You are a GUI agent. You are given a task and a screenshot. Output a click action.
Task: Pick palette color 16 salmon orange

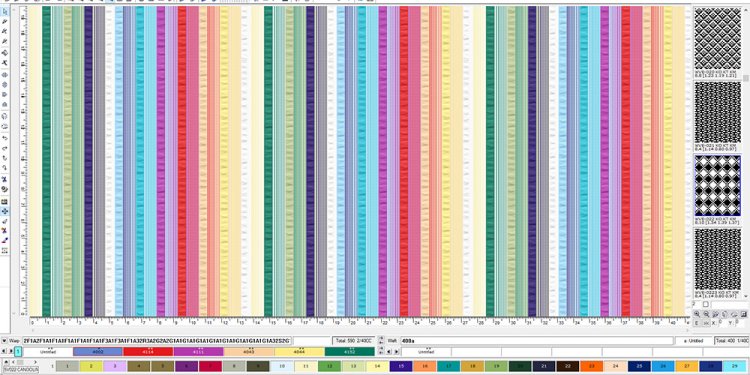(425, 366)
